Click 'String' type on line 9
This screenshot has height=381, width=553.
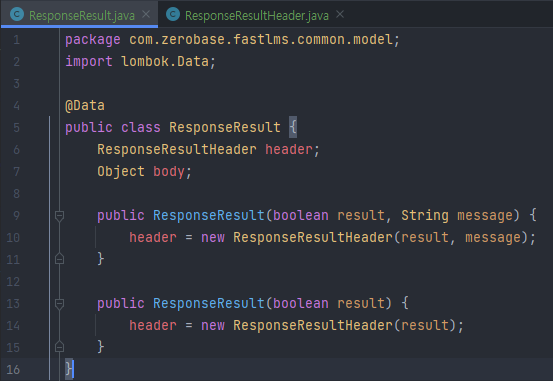(x=425, y=215)
